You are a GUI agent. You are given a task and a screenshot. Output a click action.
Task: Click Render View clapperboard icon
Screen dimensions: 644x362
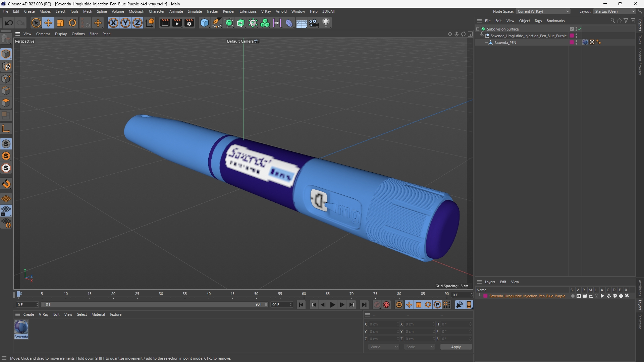click(165, 23)
